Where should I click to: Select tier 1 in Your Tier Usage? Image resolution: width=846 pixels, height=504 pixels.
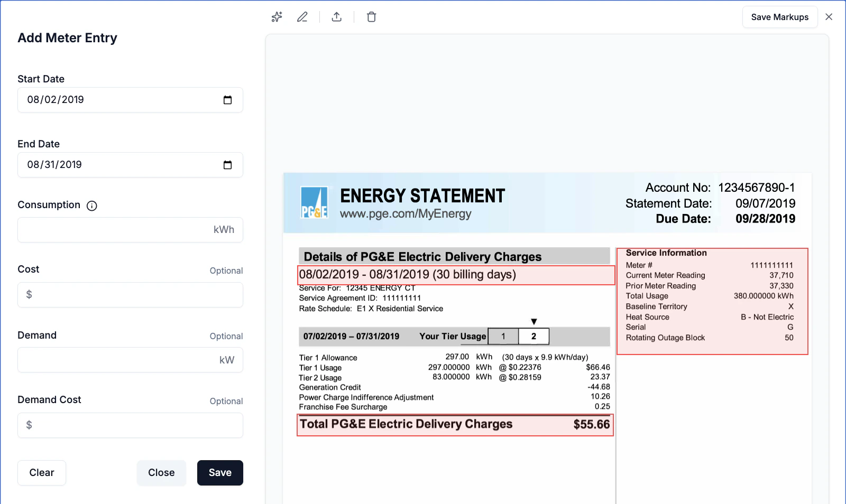tap(503, 337)
